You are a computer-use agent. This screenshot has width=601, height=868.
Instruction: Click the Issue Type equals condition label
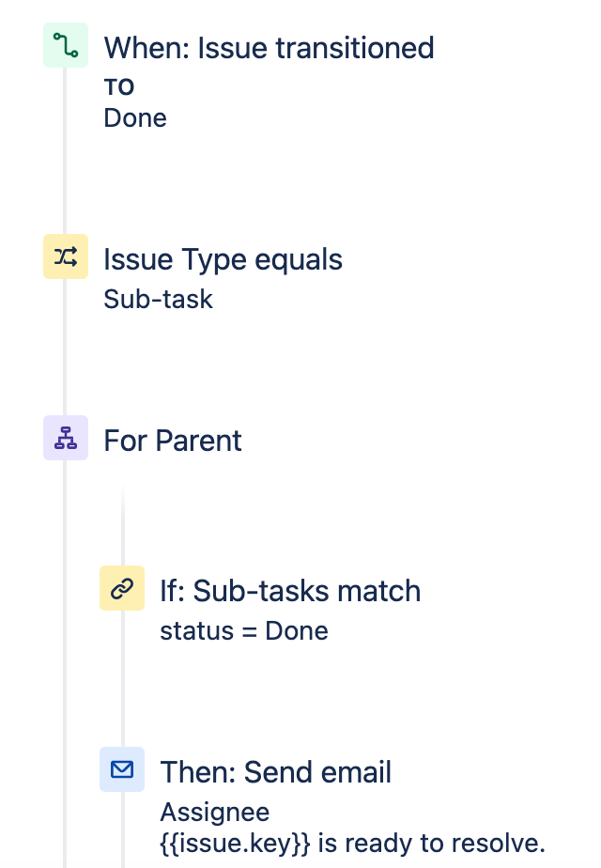coord(223,259)
